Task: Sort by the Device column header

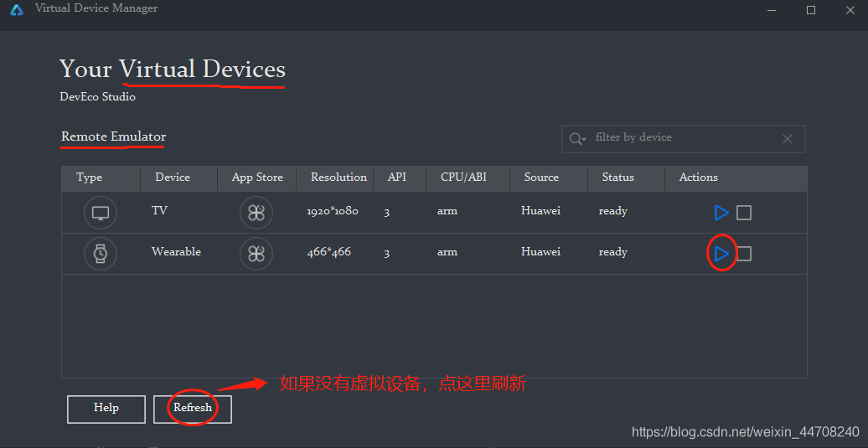Action: tap(173, 178)
